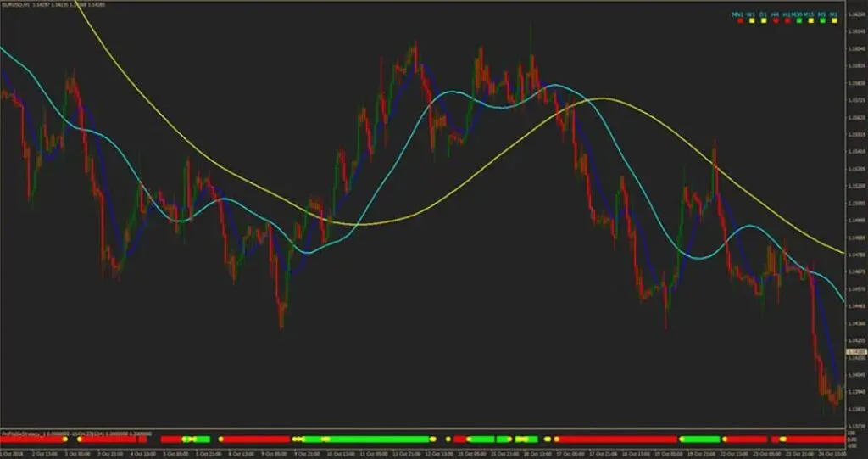Image resolution: width=868 pixels, height=459 pixels.
Task: Click the '11 Oct 05:00' time axis label
Action: [x=372, y=454]
